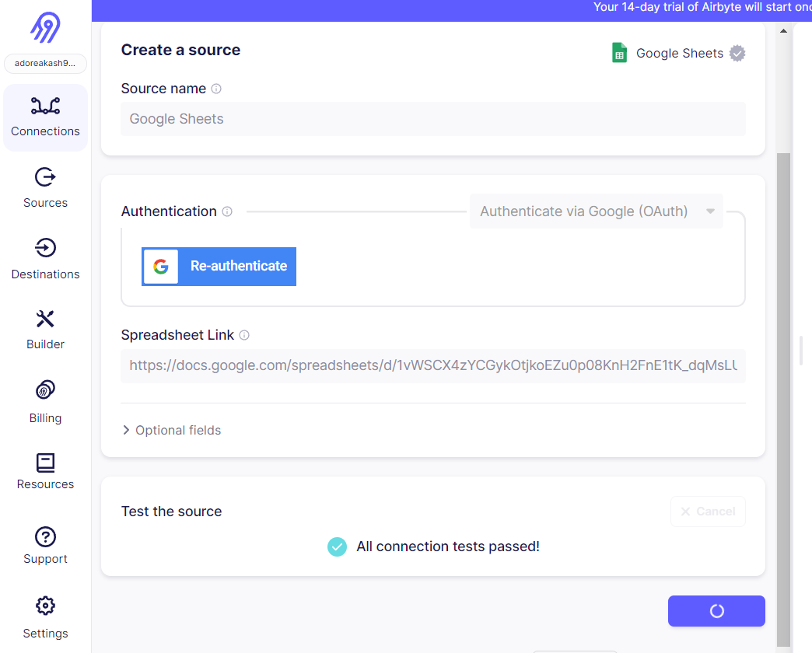This screenshot has width=812, height=653.
Task: Open Connections in the sidebar
Action: 46,117
